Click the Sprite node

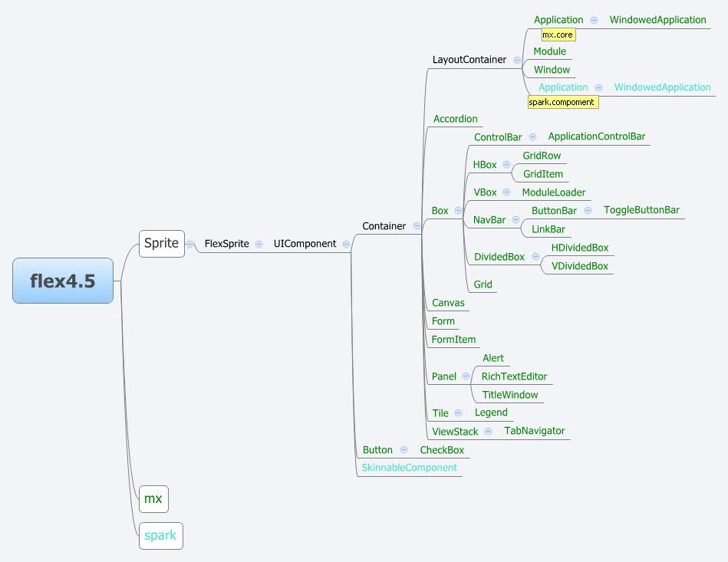coord(161,244)
